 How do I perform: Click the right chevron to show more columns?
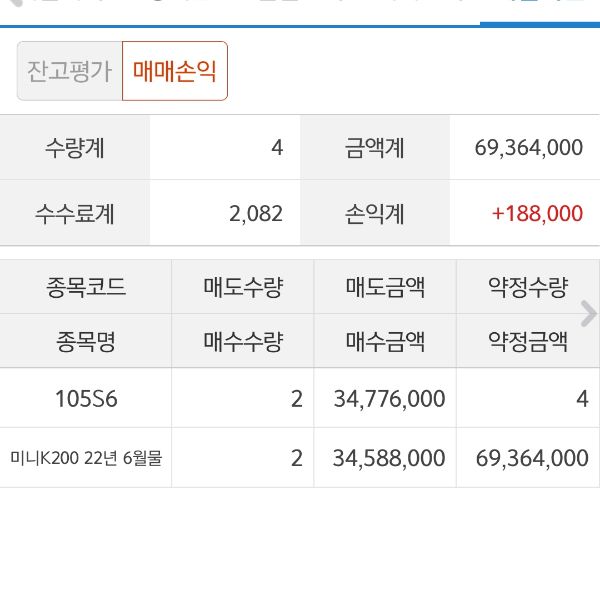[x=588, y=314]
